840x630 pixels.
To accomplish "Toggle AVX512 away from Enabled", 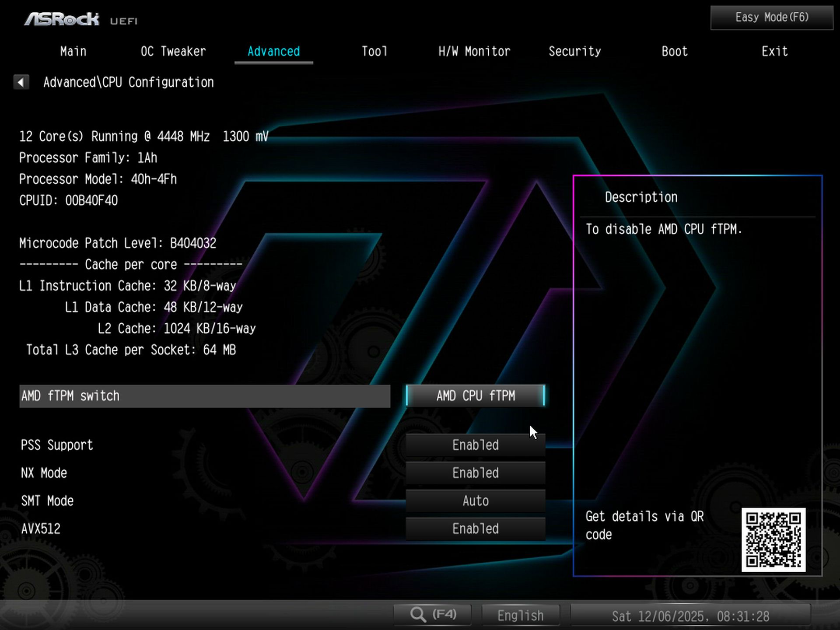I will pos(475,528).
